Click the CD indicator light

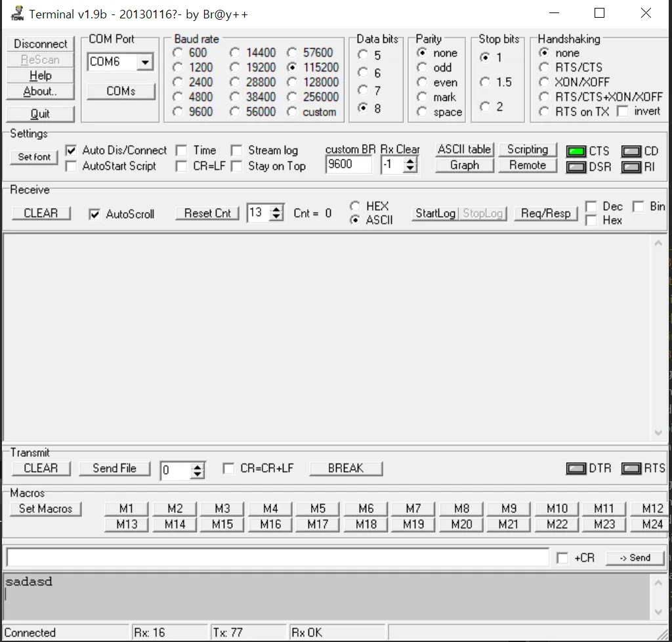pos(631,151)
